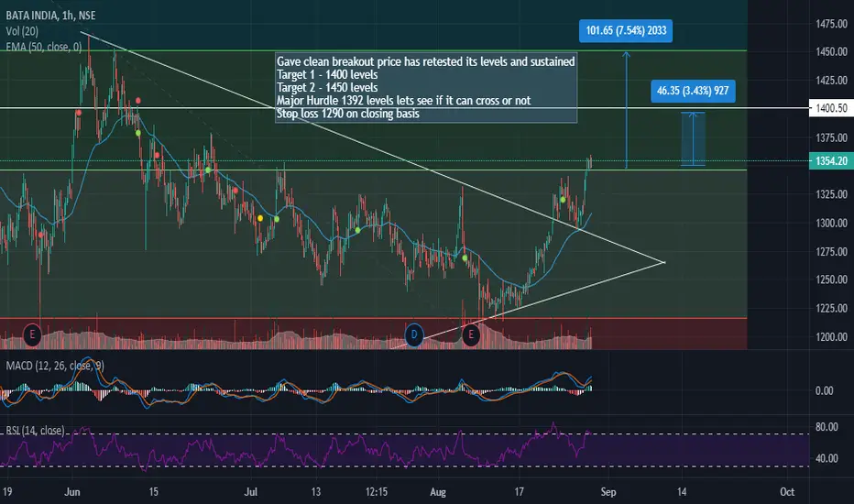The height and width of the screenshot is (504, 854).
Task: Click the Oct label on time axis
Action: (x=787, y=492)
